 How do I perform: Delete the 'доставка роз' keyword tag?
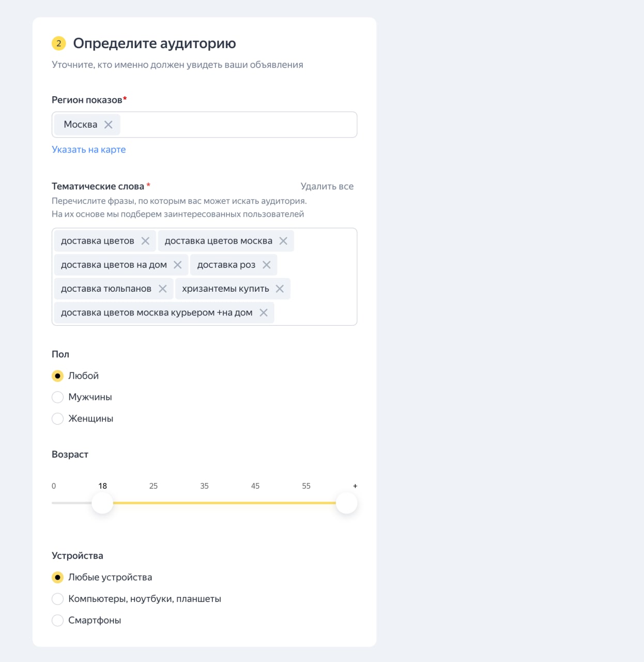[x=267, y=265]
